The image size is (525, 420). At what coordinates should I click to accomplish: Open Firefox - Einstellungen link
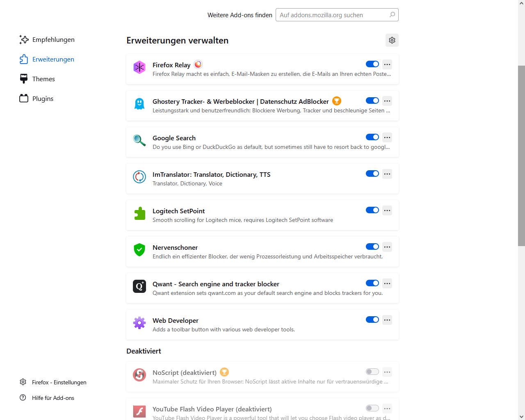[x=59, y=382]
